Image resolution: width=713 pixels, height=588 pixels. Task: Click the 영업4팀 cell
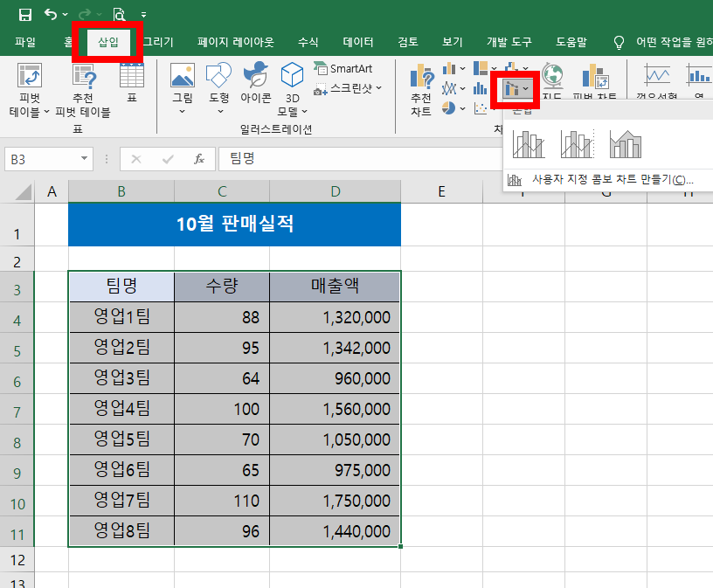[x=121, y=408]
